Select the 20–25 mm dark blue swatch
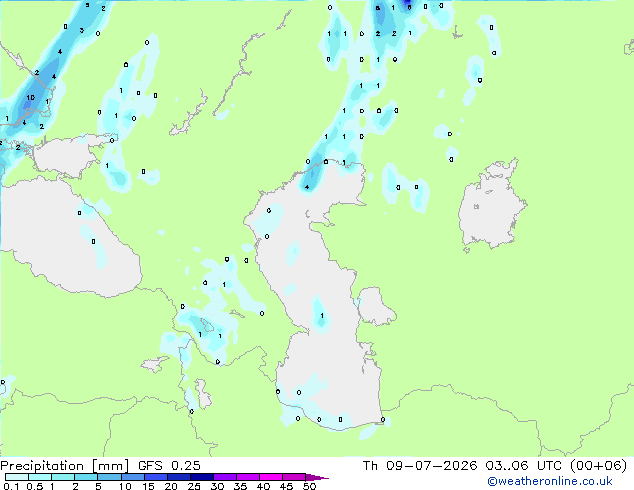The width and height of the screenshot is (634, 490). [178, 477]
